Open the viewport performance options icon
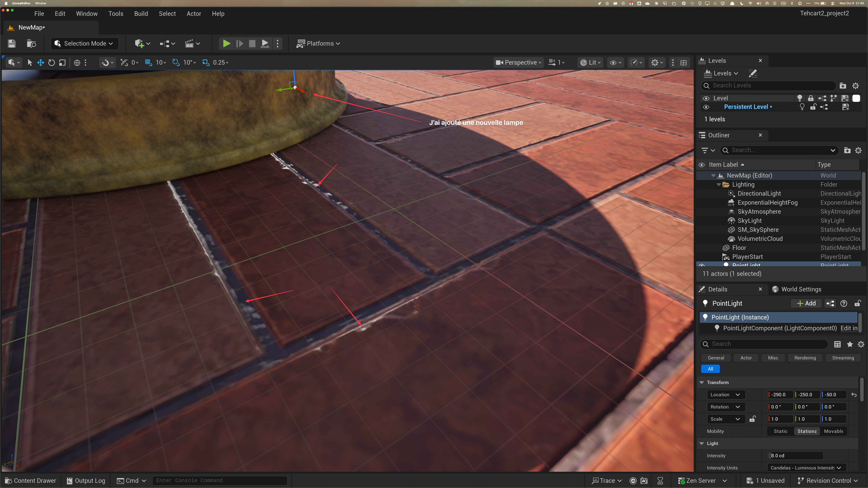Viewport: 868px width, 488px height. [x=636, y=63]
